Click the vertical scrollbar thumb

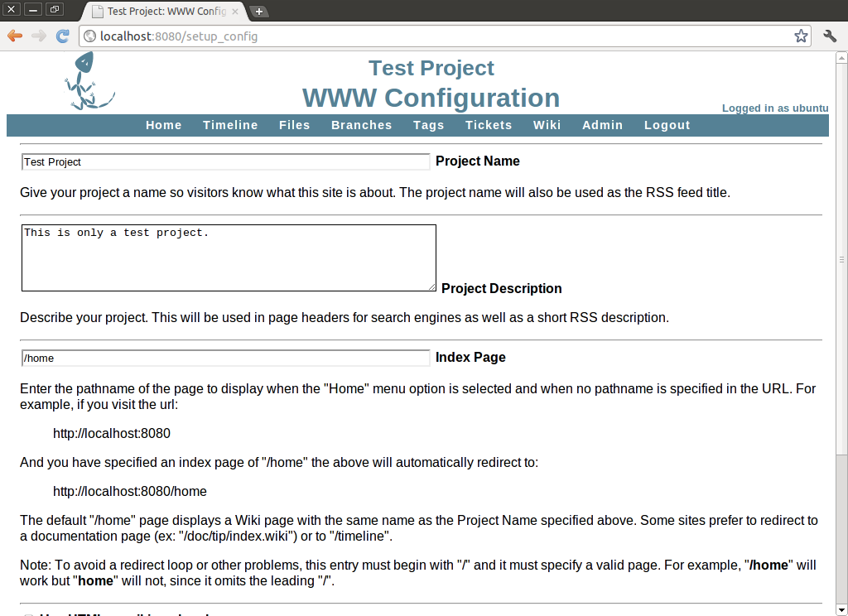(x=841, y=259)
